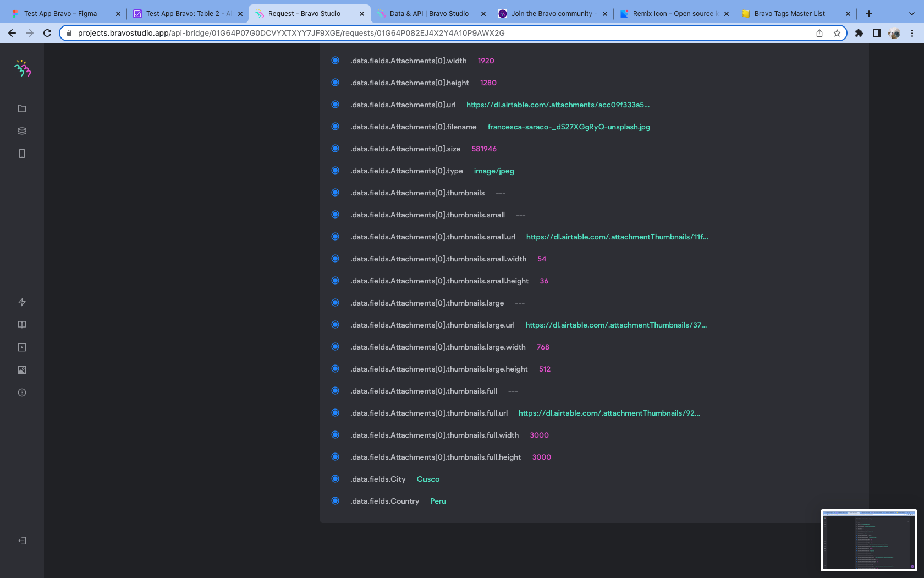Open the video tutorials play icon

coord(22,347)
